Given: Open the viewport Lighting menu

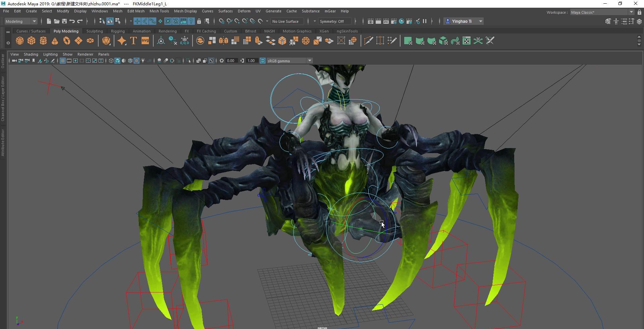Looking at the screenshot, I should [x=50, y=54].
